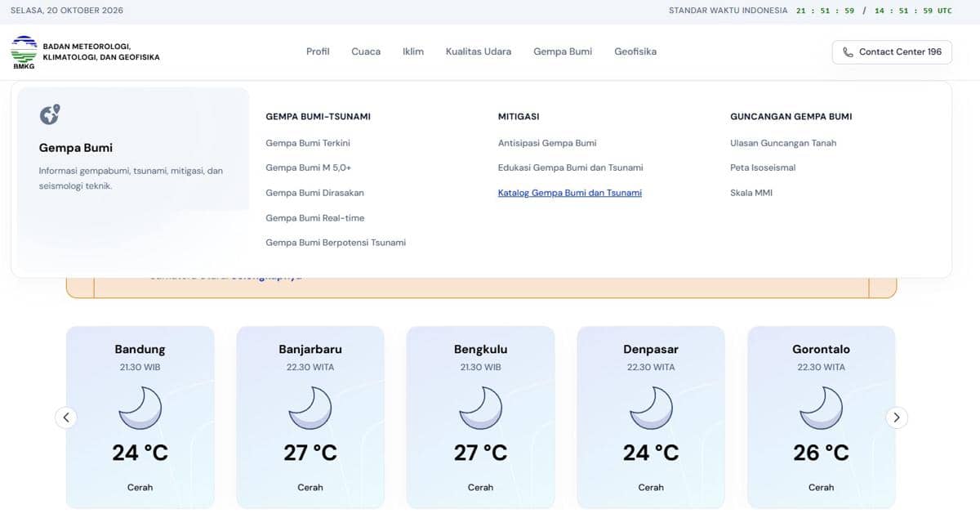Open Gempa Bumi M 5,0+ link
Screen dimensions: 980x527
click(x=309, y=167)
